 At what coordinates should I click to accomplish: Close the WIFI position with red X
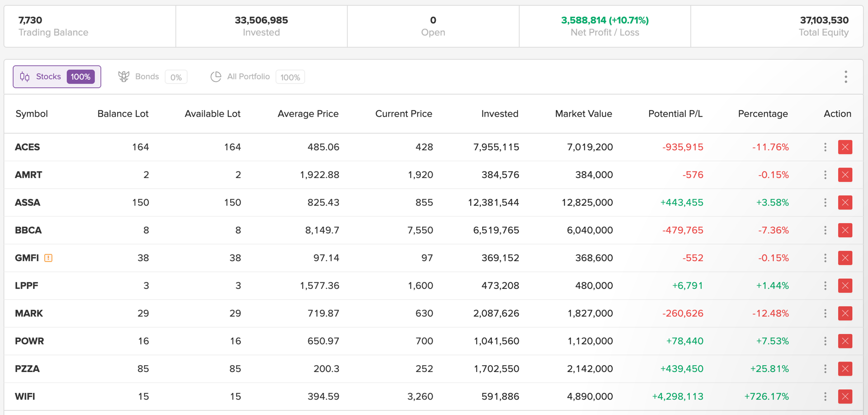[845, 396]
